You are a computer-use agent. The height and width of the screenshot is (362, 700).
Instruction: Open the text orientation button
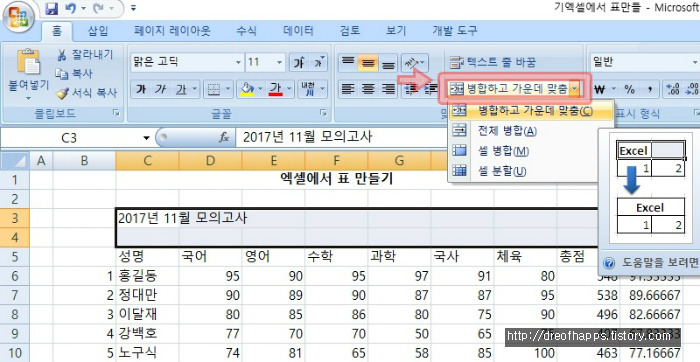415,62
